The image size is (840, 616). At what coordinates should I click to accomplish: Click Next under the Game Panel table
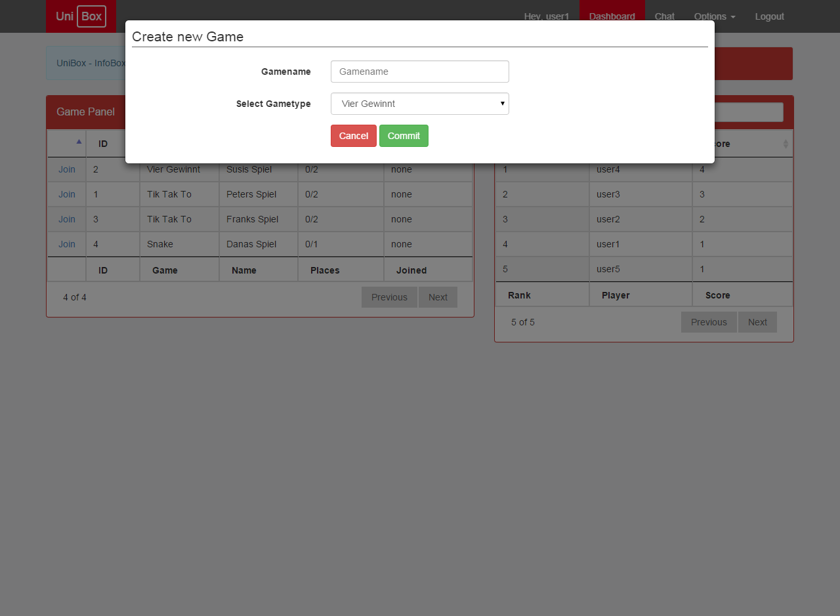click(x=438, y=297)
